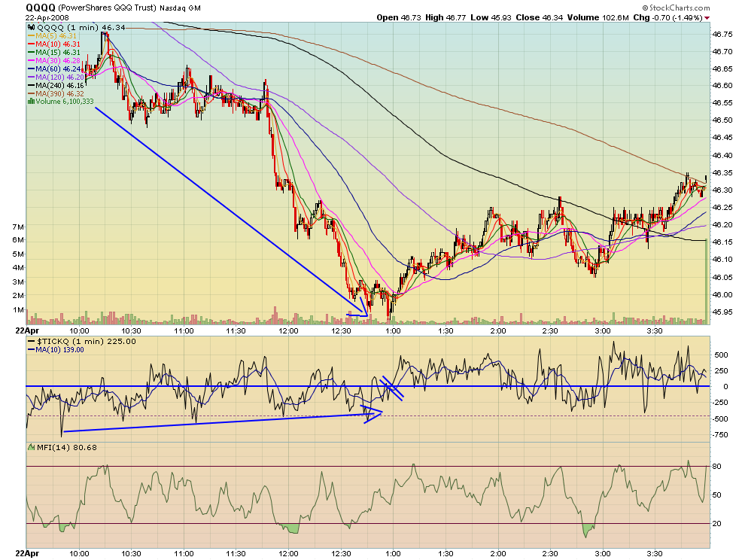The width and height of the screenshot is (745, 560).
Task: Click the QQQQ ticker symbol in the title
Action: (x=41, y=8)
